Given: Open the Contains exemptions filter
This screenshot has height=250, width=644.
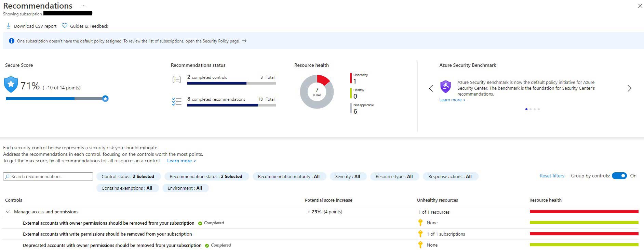Looking at the screenshot, I should pyautogui.click(x=127, y=188).
